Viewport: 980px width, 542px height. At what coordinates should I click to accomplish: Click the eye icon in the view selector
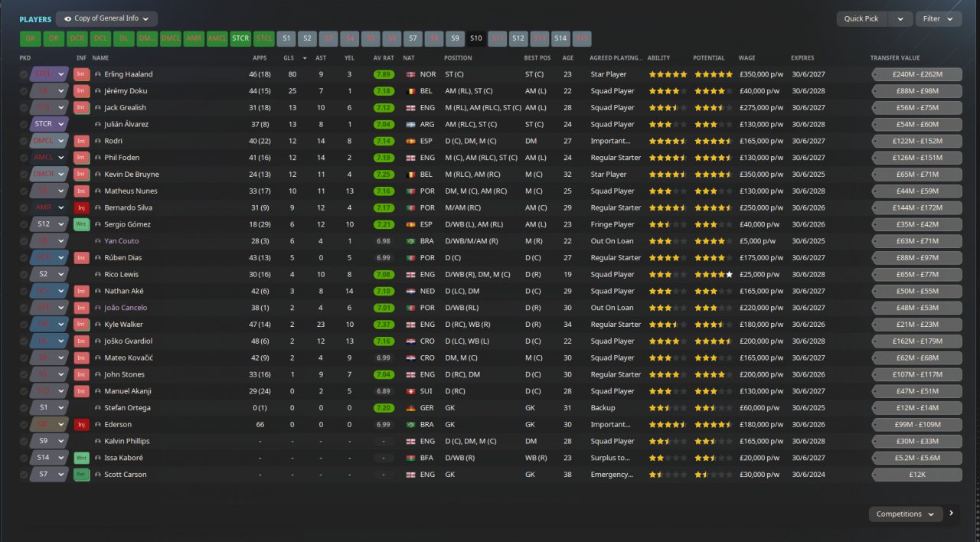tap(68, 18)
